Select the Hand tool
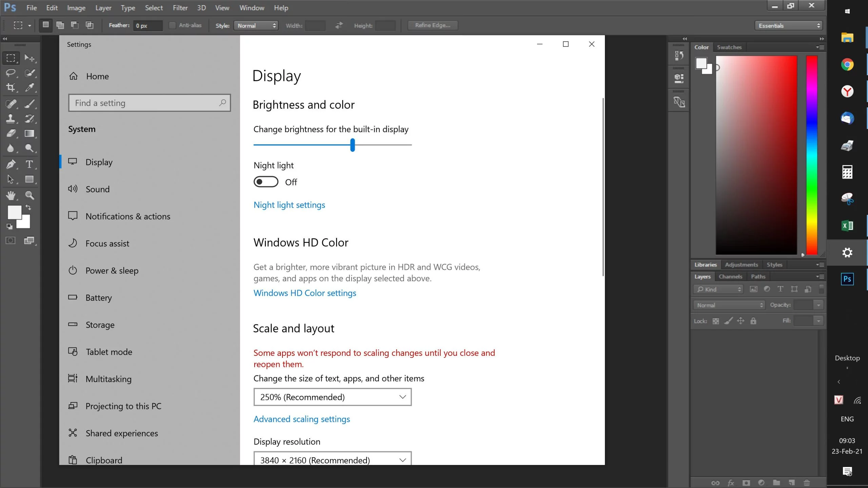 point(11,195)
